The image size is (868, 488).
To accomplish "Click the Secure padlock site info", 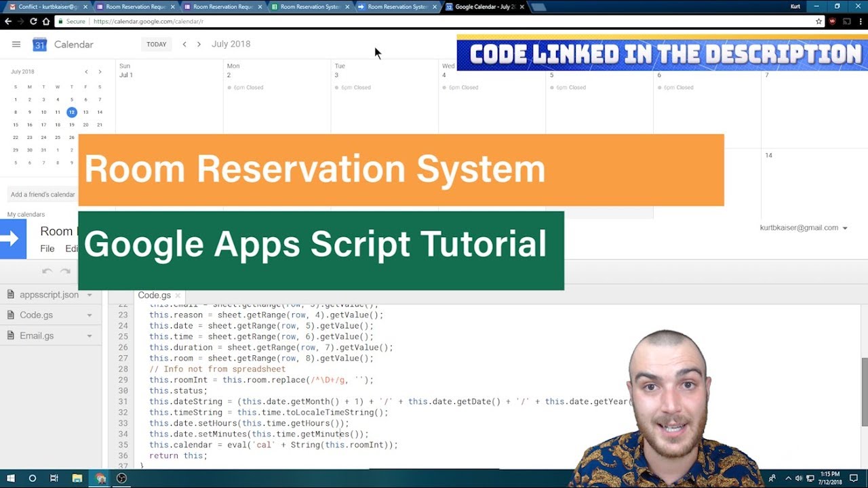I will [71, 21].
